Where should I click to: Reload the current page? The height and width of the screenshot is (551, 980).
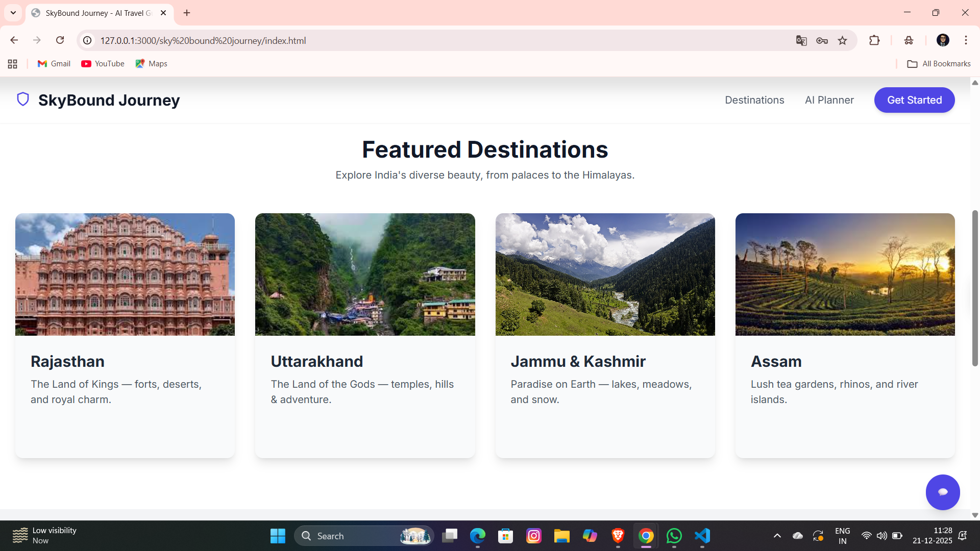[x=60, y=40]
